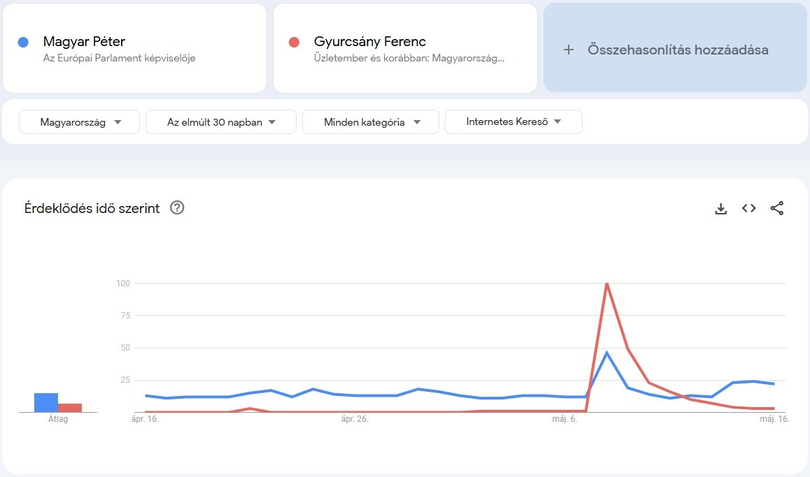This screenshot has height=477, width=810.
Task: Click the plus icon for adding comparison
Action: point(568,49)
